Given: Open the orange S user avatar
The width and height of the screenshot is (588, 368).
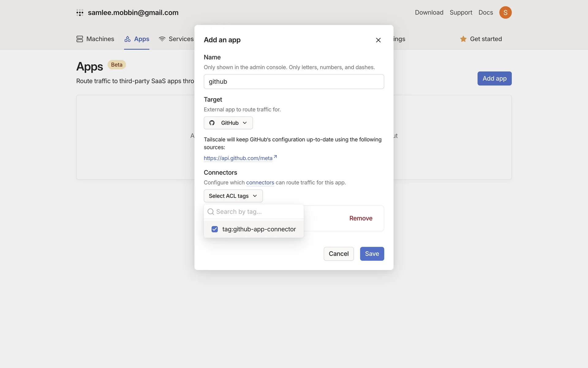Looking at the screenshot, I should 505,13.
